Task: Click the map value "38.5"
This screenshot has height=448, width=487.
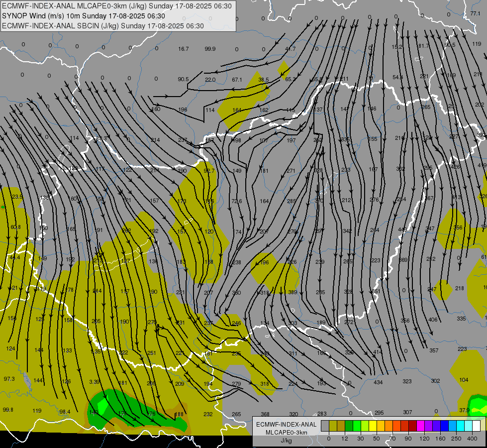Action: coord(263,80)
